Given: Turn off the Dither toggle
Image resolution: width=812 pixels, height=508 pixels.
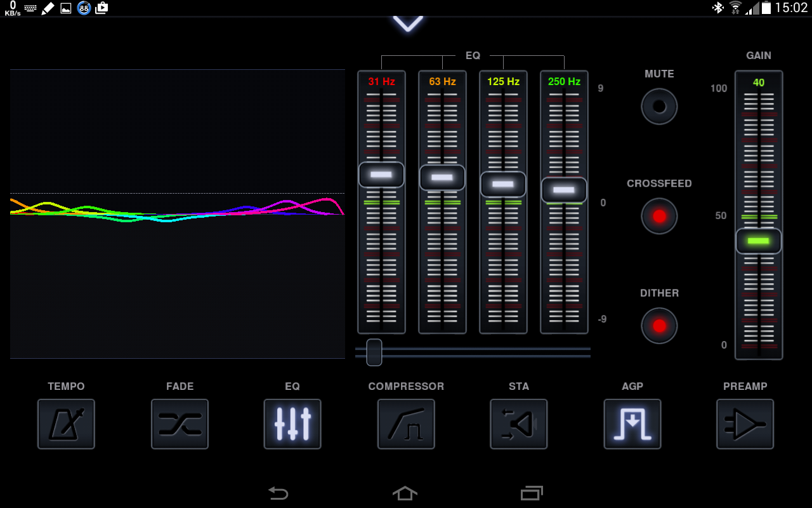Looking at the screenshot, I should pyautogui.click(x=659, y=326).
